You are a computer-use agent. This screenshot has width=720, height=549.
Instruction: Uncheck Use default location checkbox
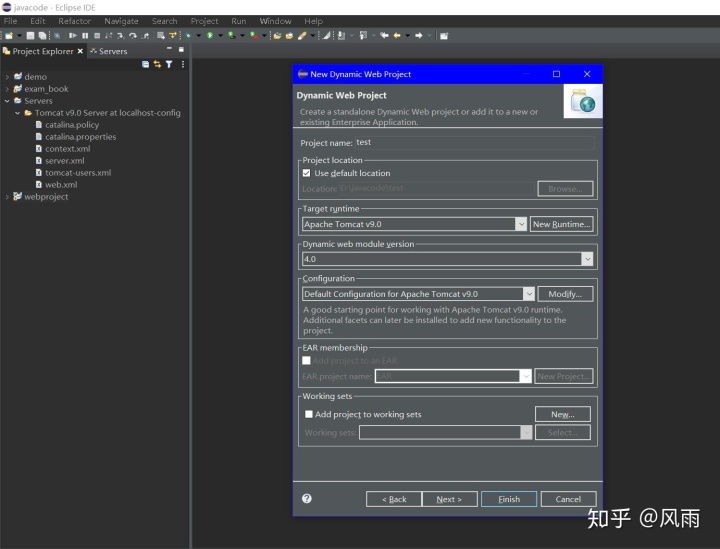[x=306, y=173]
